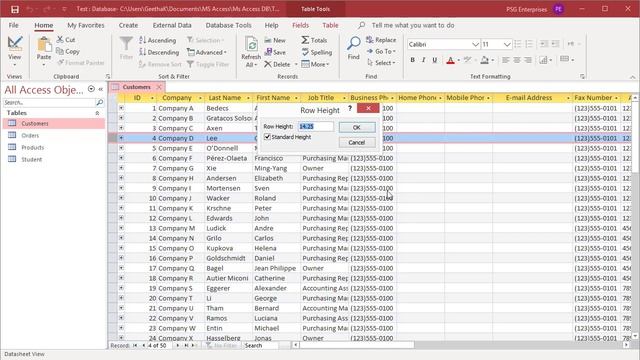This screenshot has width=640, height=360.
Task: Align text right
Action: pos(528,60)
